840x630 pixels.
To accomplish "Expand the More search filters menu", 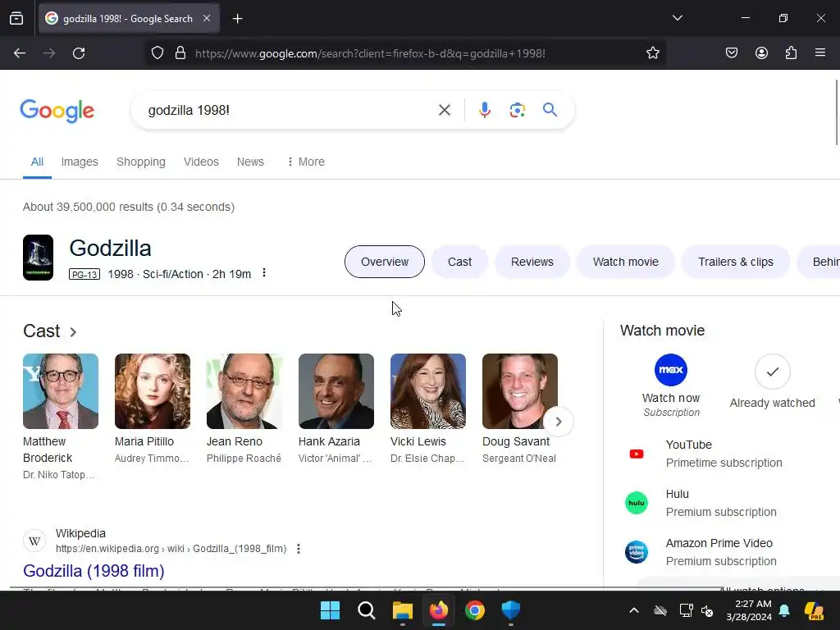I will (306, 162).
